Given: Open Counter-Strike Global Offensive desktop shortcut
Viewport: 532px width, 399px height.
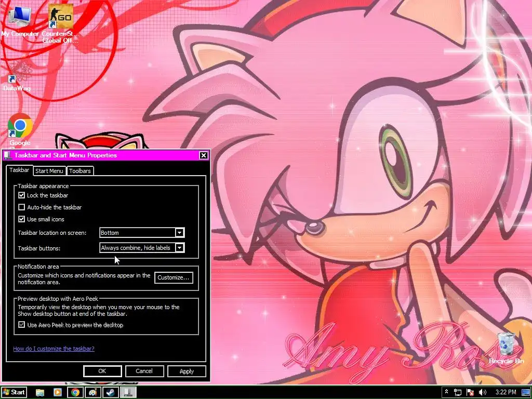Looking at the screenshot, I should point(60,23).
